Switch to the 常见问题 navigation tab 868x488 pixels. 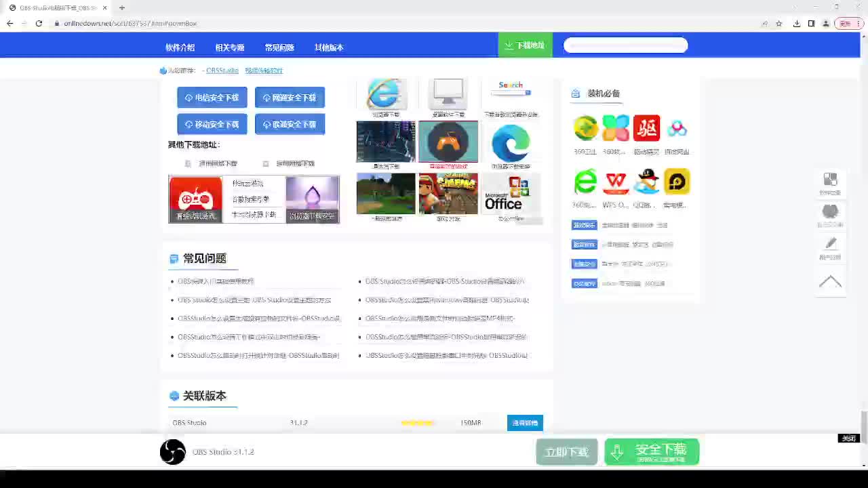click(x=279, y=47)
